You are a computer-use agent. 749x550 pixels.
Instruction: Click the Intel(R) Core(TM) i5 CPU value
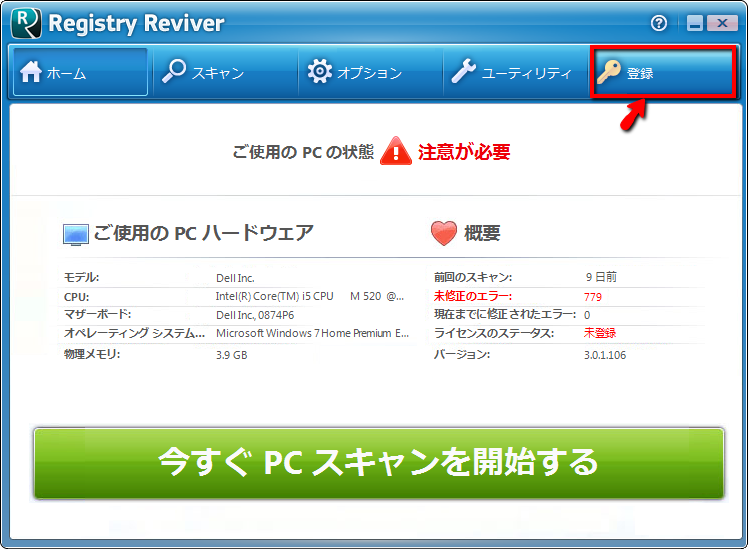coord(310,296)
